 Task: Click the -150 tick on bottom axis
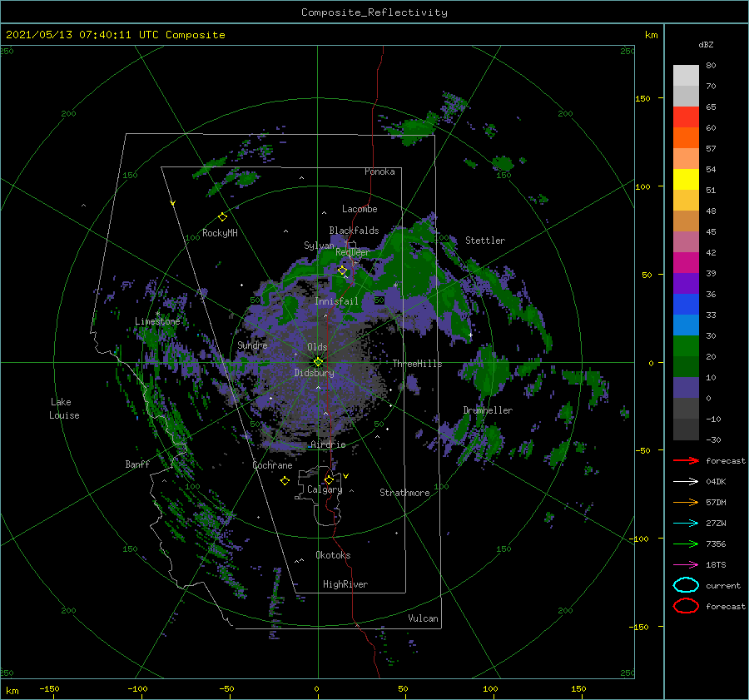click(49, 688)
